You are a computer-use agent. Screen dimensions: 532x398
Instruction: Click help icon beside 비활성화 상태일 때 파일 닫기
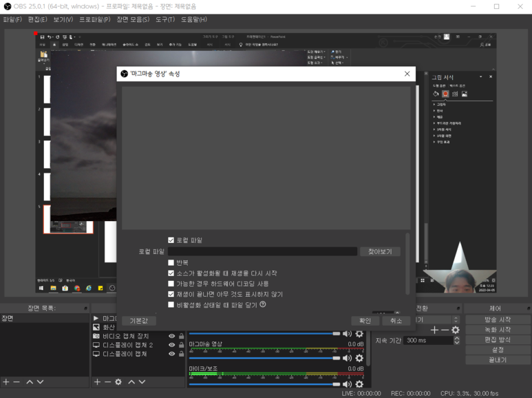click(x=263, y=304)
